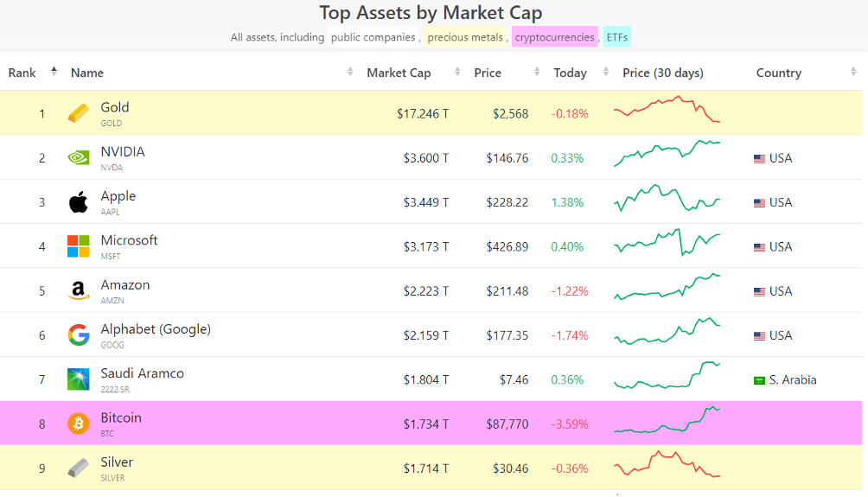Click the Gold bar icon
868x497 pixels.
(78, 113)
